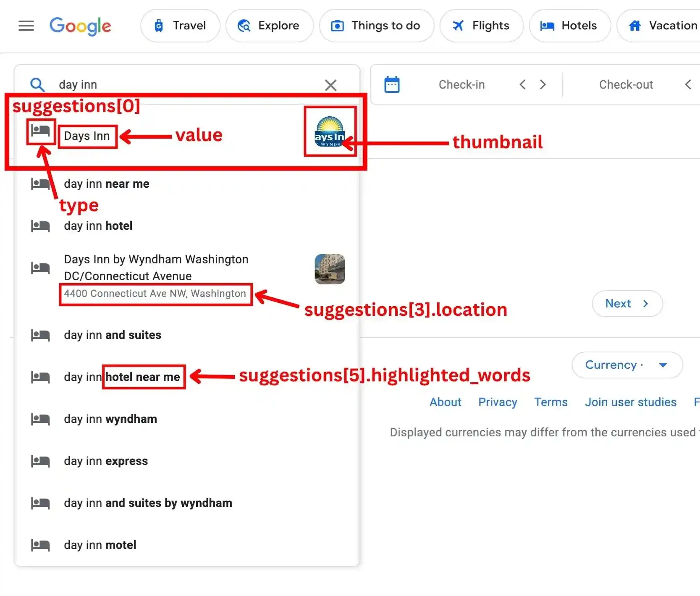Switch to the Explore tab
Viewport: 700px width, 596px height.
tap(269, 26)
